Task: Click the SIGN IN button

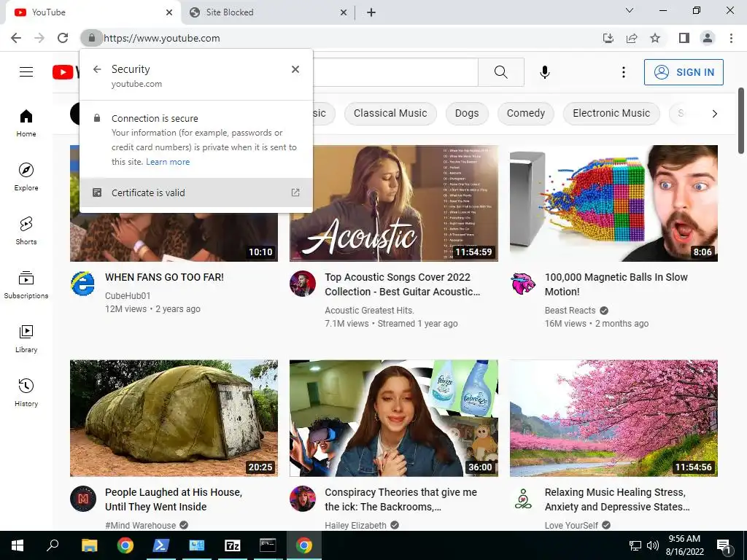Action: (x=684, y=72)
